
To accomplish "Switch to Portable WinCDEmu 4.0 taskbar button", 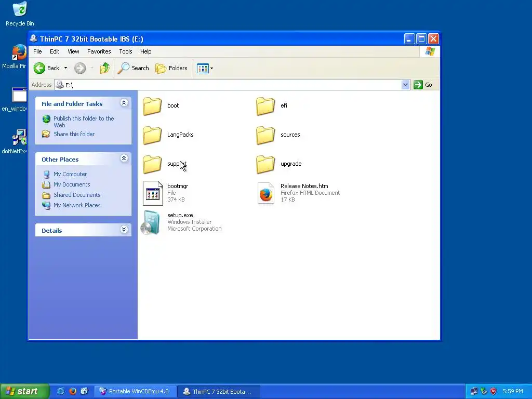I will pyautogui.click(x=135, y=392).
